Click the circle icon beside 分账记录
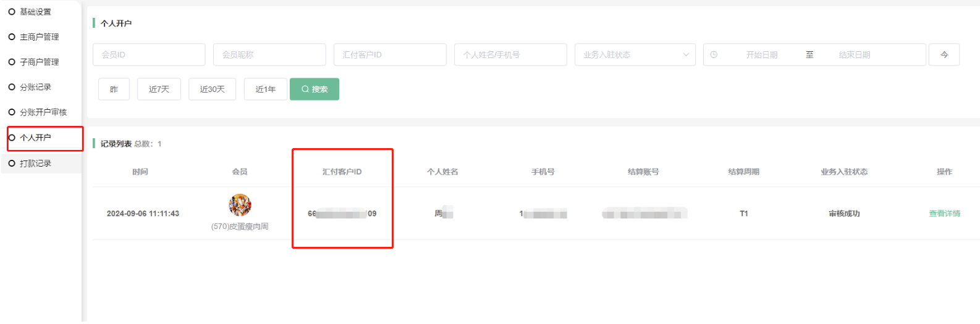 pos(12,87)
